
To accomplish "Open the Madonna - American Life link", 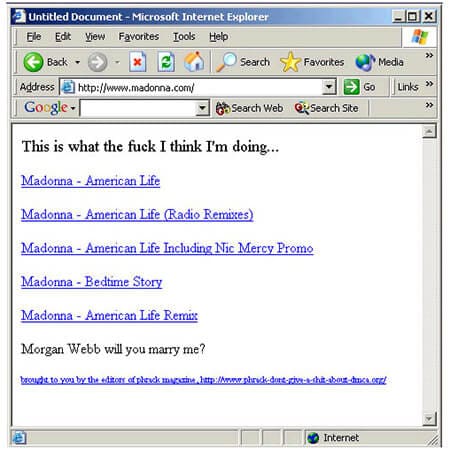I will 91,181.
